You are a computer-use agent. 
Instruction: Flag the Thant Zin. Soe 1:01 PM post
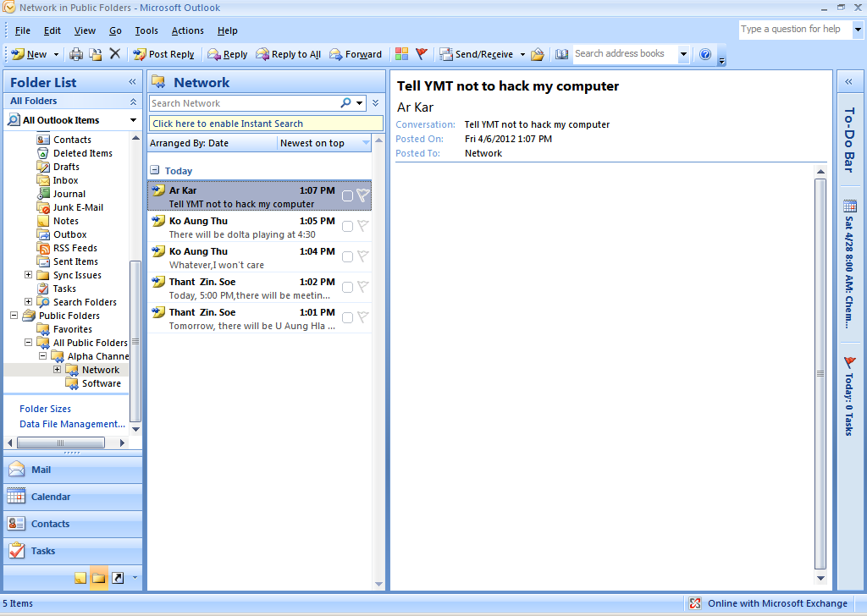[x=362, y=317]
